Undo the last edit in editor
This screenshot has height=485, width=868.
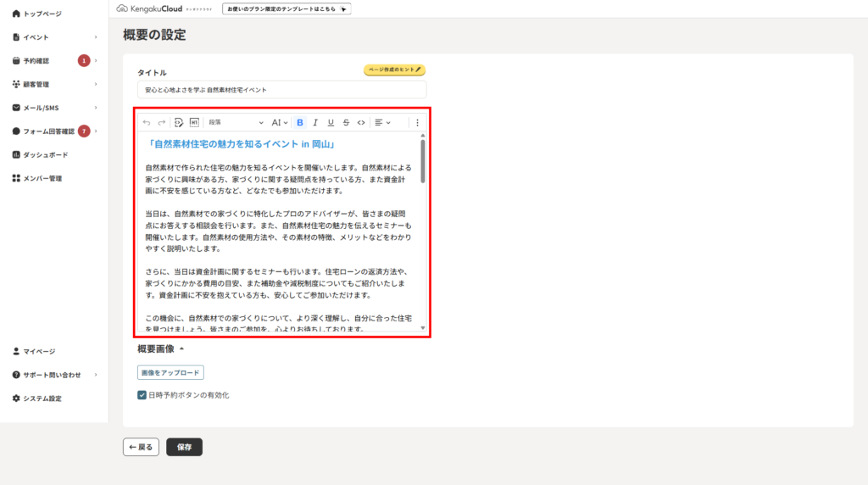coord(147,122)
